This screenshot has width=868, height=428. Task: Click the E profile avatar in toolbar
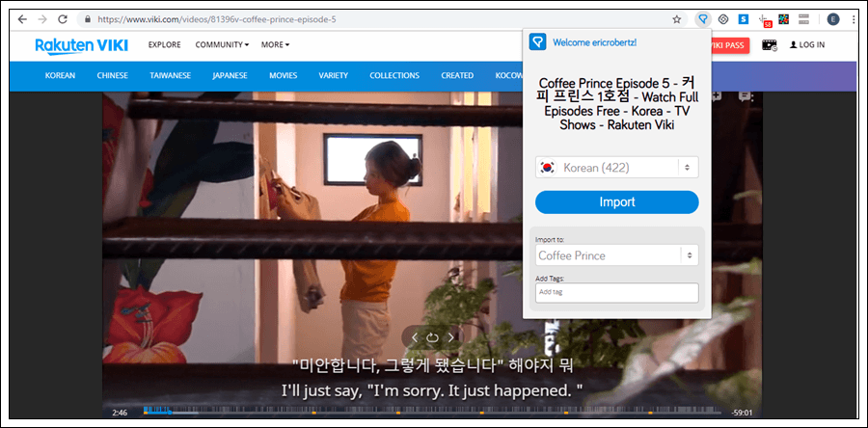tap(833, 19)
